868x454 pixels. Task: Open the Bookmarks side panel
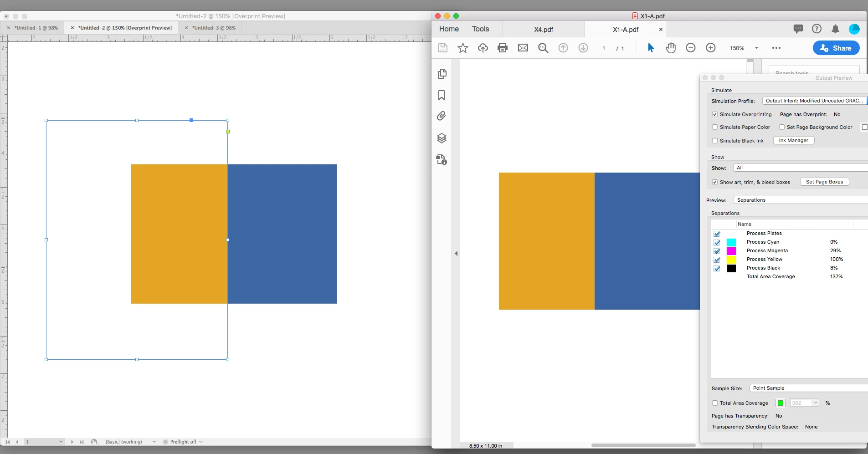pos(442,95)
